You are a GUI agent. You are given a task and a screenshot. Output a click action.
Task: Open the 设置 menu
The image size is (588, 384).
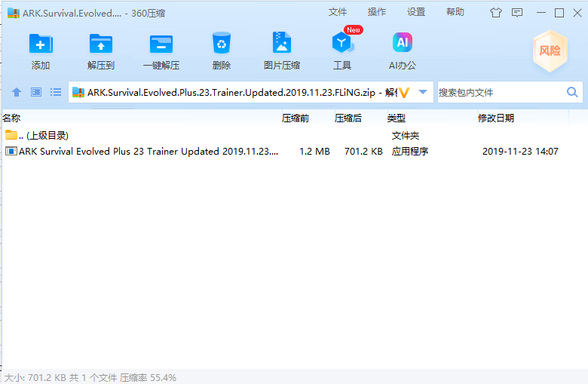point(416,12)
